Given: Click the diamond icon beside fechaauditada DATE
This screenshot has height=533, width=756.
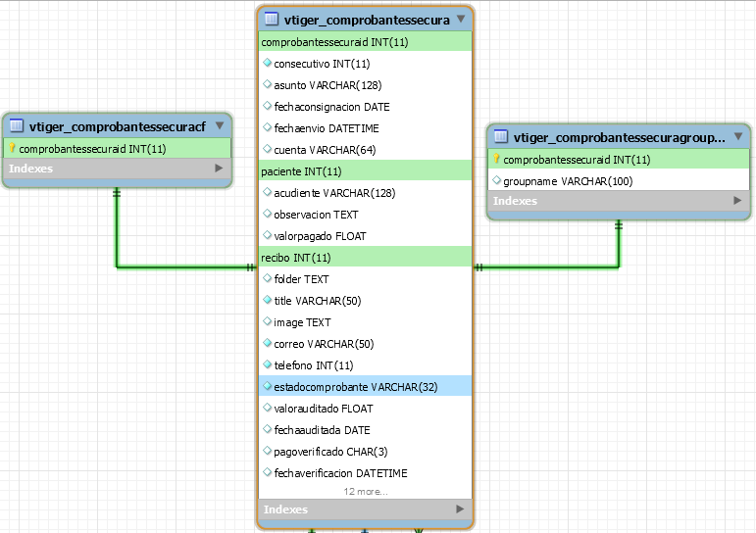Looking at the screenshot, I should tap(267, 429).
